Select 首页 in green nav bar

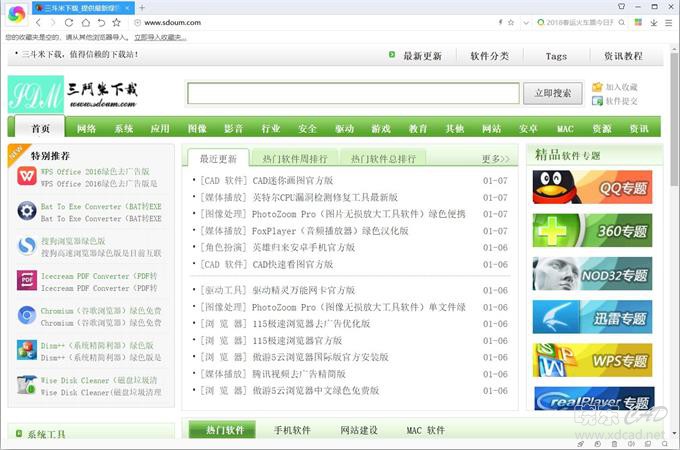pos(40,128)
